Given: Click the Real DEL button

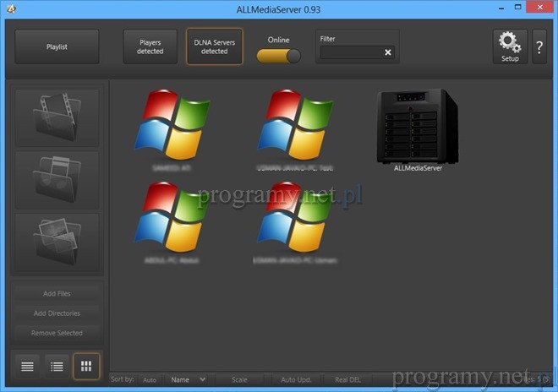Looking at the screenshot, I should [348, 380].
